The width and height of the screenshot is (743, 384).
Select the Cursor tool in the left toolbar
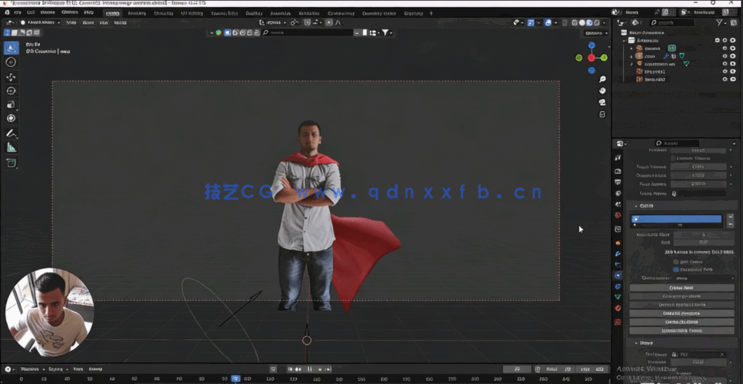pyautogui.click(x=11, y=62)
